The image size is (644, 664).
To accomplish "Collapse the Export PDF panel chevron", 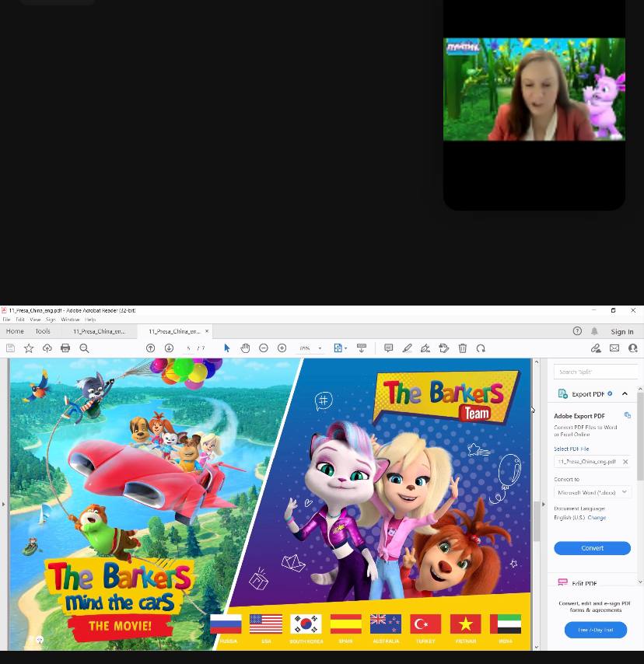I will [625, 394].
